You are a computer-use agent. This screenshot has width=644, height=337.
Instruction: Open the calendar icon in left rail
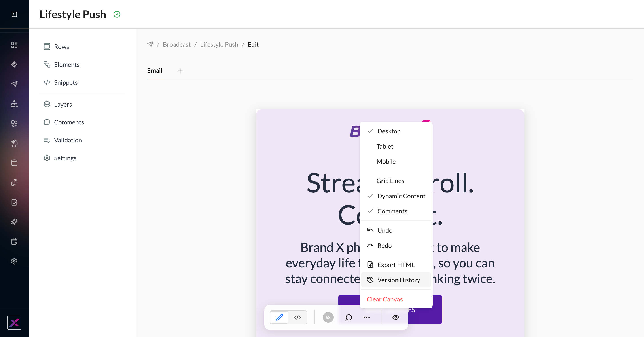(14, 242)
